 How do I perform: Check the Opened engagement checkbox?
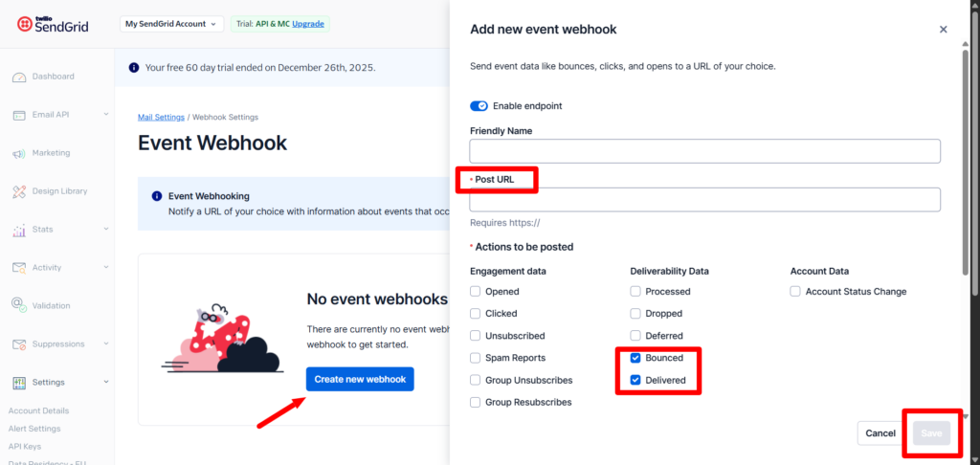(476, 292)
